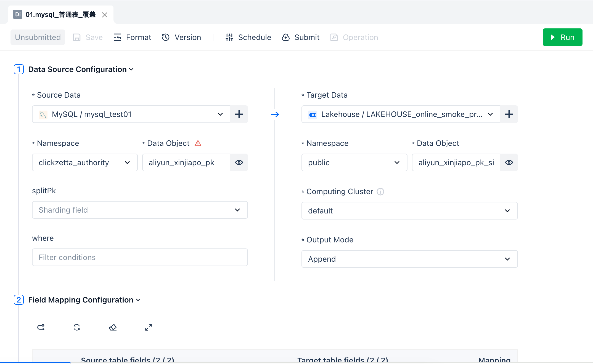Image resolution: width=593 pixels, height=364 pixels.
Task: Select the 01.mysql_普通表_覆盖 tab
Action: 60,15
